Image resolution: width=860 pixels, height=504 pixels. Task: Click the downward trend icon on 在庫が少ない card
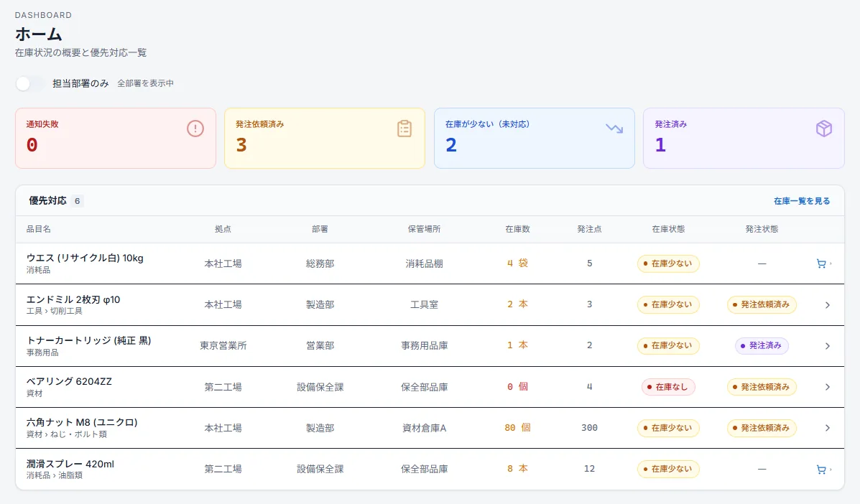(614, 129)
